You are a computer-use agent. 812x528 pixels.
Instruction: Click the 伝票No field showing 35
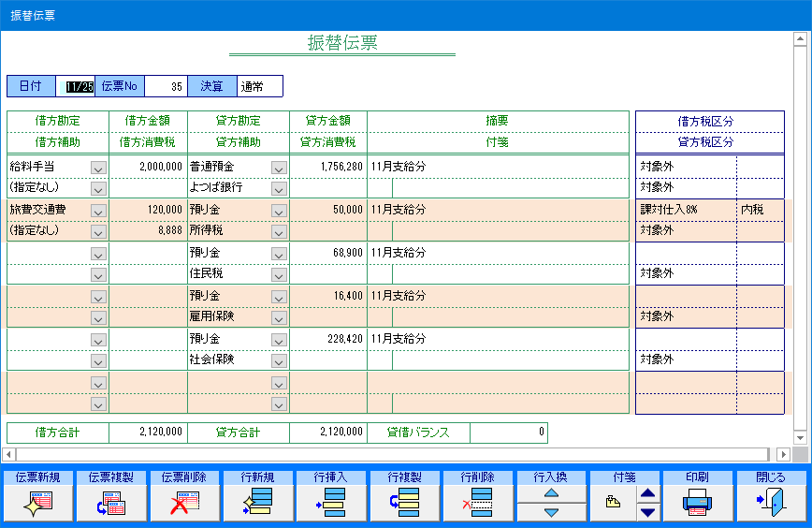[x=166, y=86]
